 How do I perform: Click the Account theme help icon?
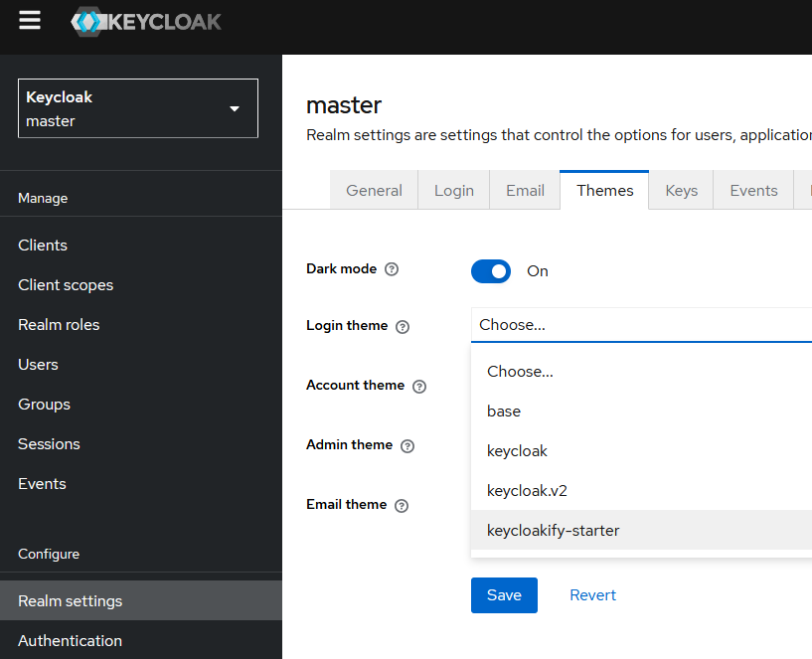419,386
